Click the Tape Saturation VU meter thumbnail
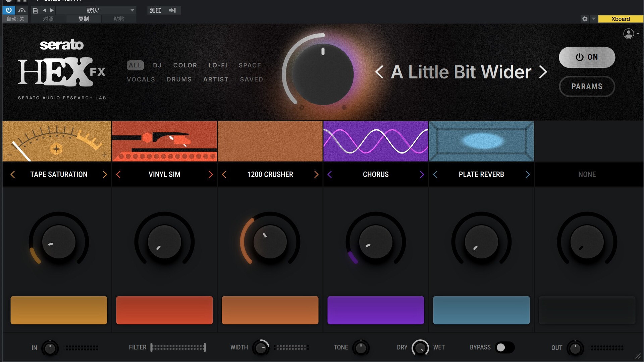 click(x=57, y=141)
